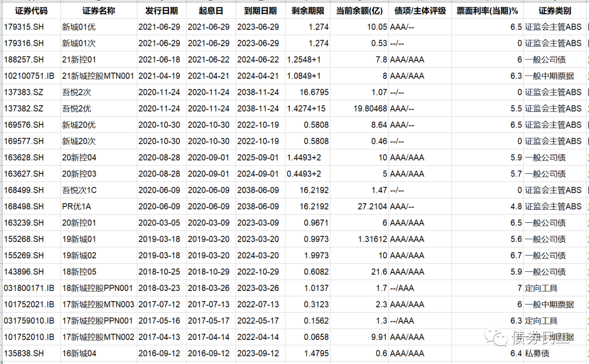This screenshot has width=589, height=364.
Task: Click the 证券类别 header cell
Action: [x=555, y=11]
